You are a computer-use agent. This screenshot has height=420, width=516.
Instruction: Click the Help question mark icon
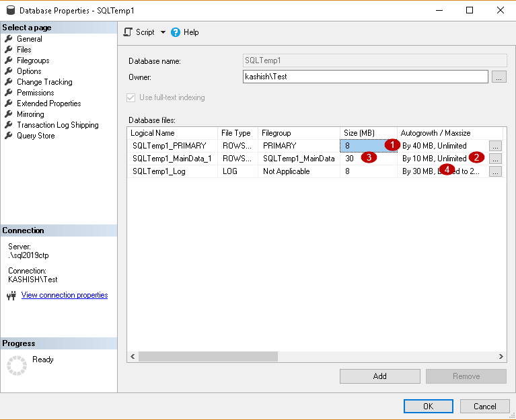(176, 32)
